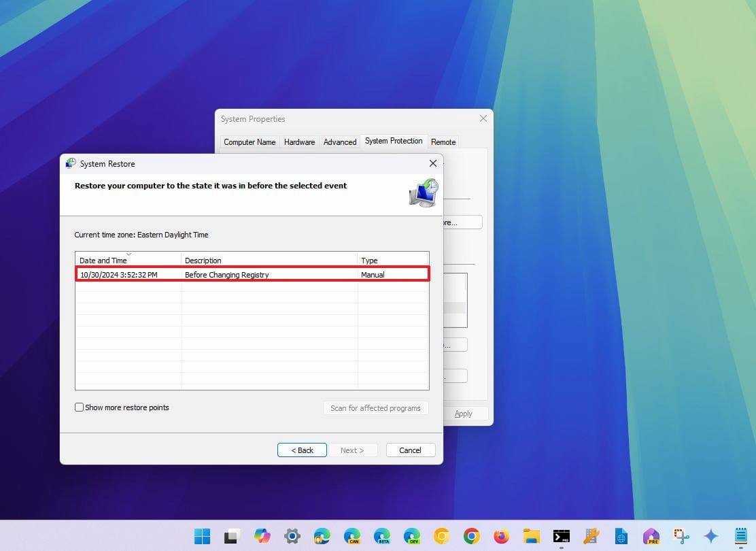756x551 pixels.
Task: Click the System Restore icon in the title bar
Action: pos(71,163)
